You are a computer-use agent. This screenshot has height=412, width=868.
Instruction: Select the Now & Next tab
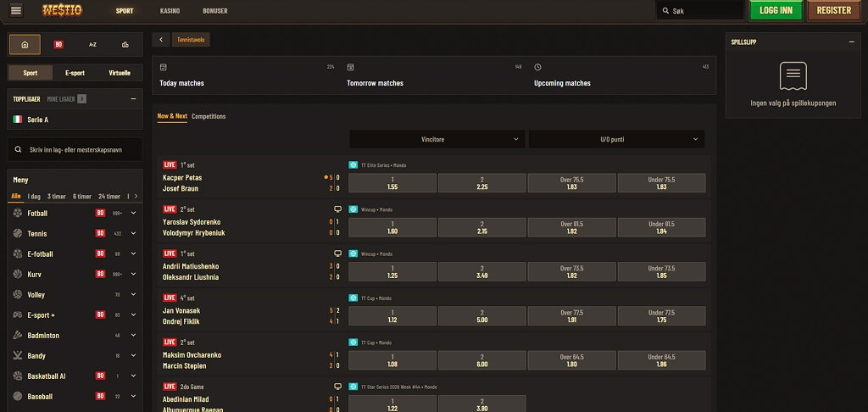pos(172,116)
